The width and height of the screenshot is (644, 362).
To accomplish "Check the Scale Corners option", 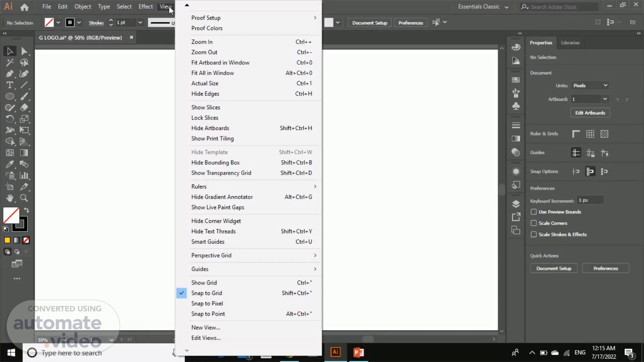I will [534, 223].
